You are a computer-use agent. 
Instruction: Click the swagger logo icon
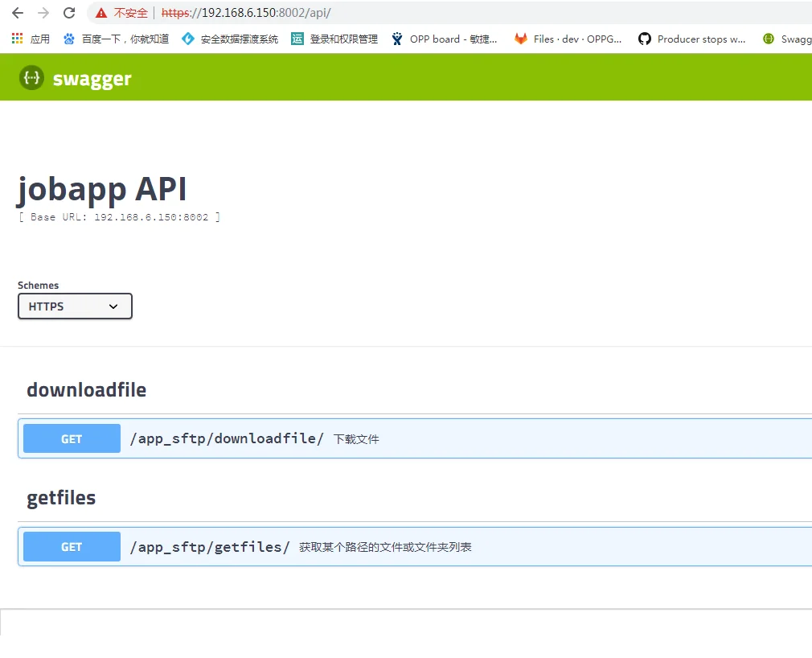[x=31, y=78]
